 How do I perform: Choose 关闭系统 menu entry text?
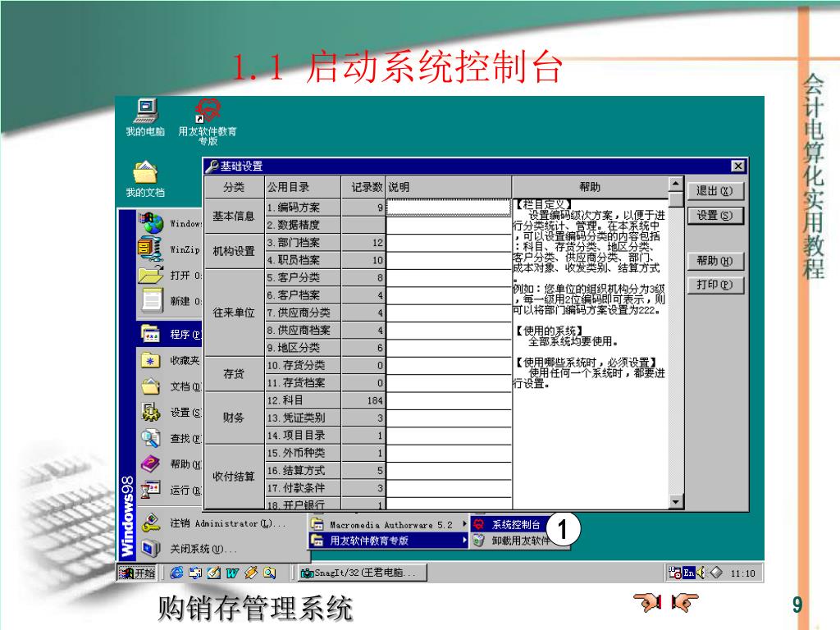click(203, 549)
